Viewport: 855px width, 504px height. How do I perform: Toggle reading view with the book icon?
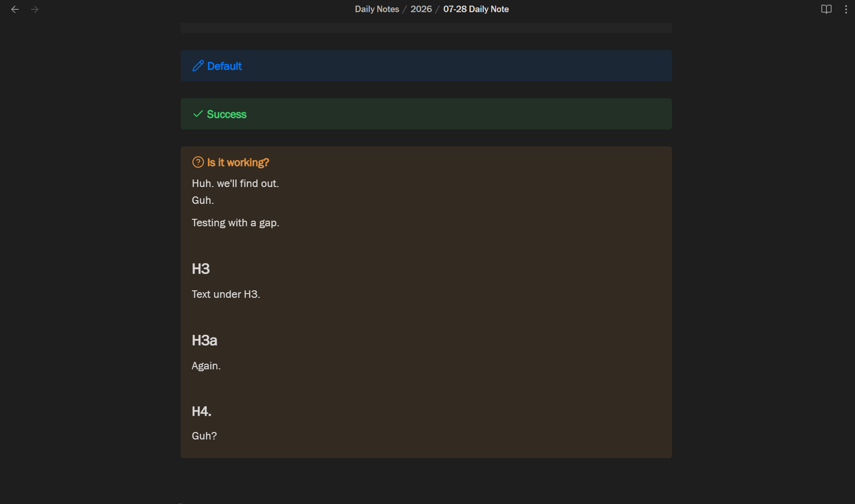tap(826, 9)
